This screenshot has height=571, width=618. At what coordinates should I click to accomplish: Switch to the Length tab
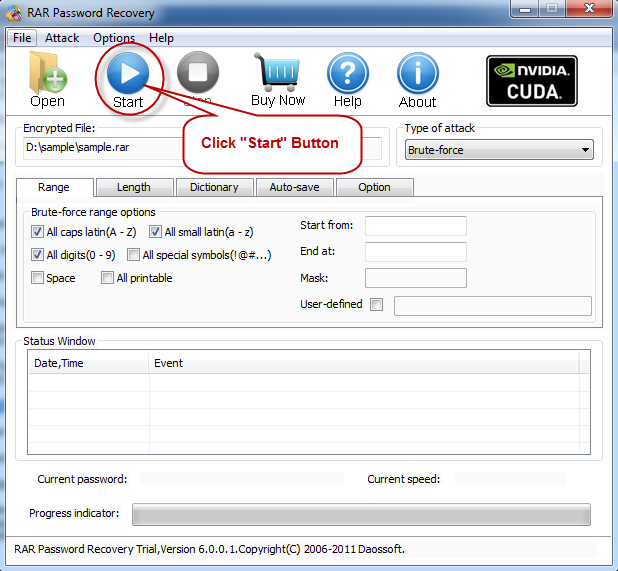[x=134, y=187]
